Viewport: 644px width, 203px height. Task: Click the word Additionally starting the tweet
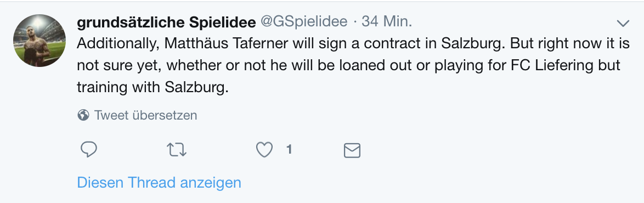(x=118, y=44)
